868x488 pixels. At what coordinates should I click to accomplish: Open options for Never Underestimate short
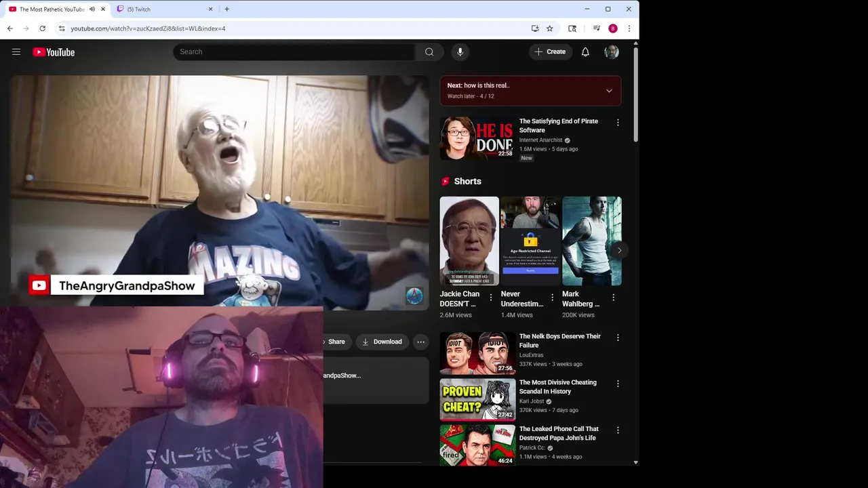552,298
